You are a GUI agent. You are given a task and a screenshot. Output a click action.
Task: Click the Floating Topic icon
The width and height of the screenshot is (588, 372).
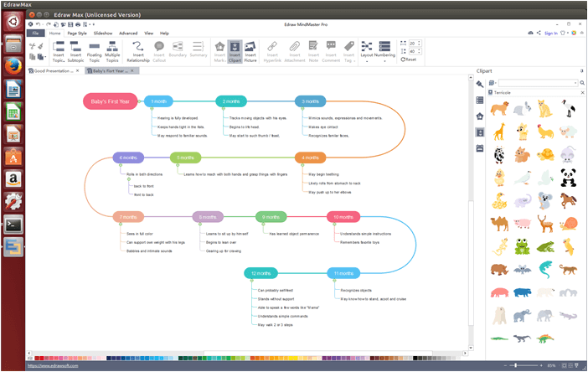coord(94,51)
